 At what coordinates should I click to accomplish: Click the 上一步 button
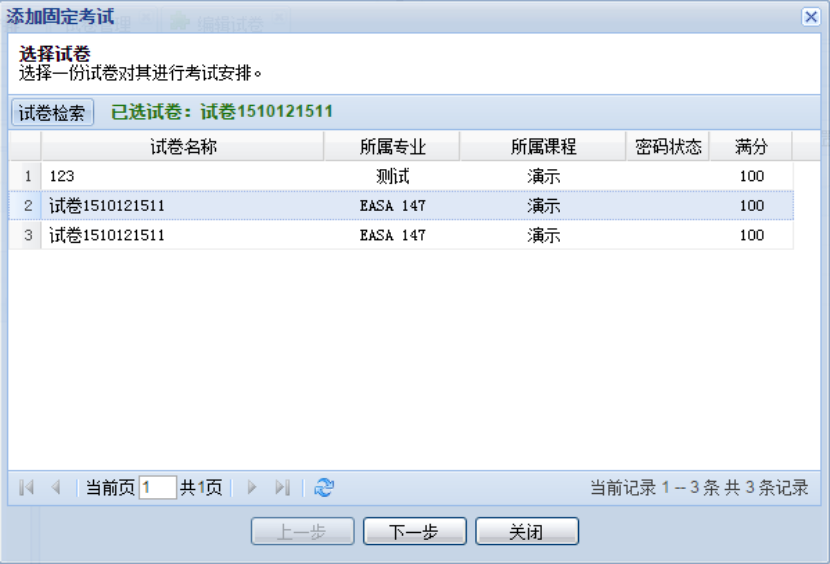pos(302,532)
